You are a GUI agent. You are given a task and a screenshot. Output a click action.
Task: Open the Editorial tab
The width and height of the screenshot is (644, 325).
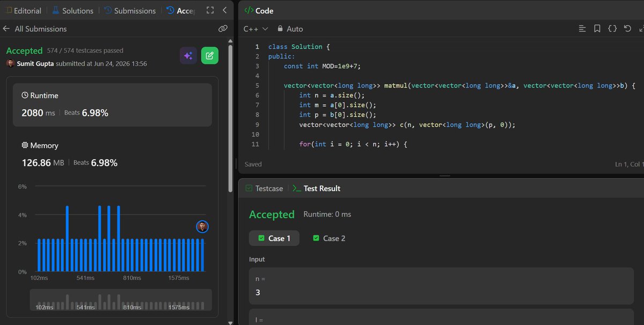pyautogui.click(x=21, y=10)
